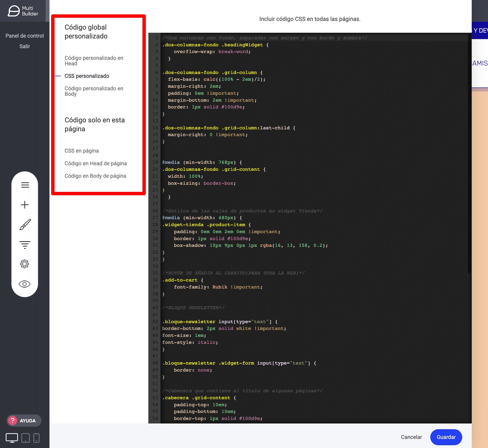The width and height of the screenshot is (488, 448).
Task: Open the filter lines icon
Action: pyautogui.click(x=25, y=244)
